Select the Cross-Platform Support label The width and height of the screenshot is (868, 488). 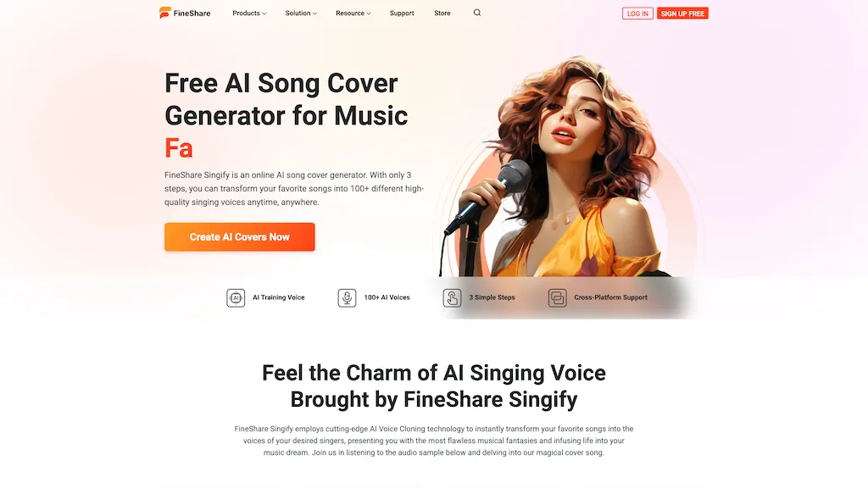610,297
